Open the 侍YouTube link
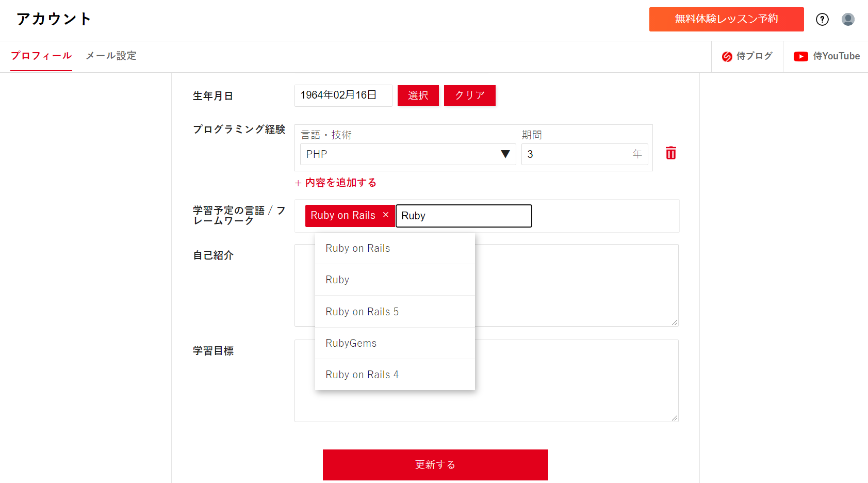 click(826, 56)
